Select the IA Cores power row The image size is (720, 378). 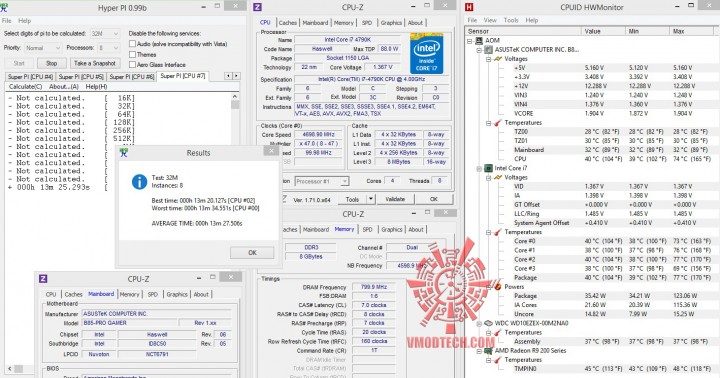click(613, 305)
